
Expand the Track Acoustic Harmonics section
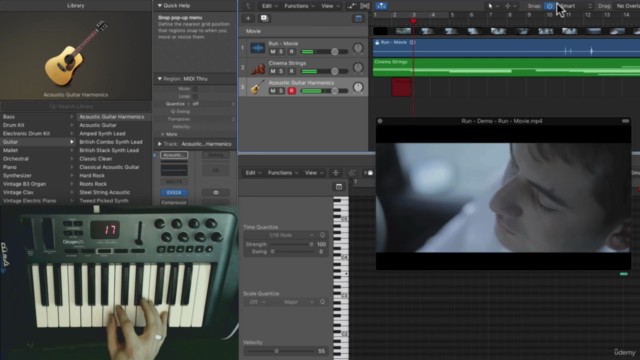point(160,144)
